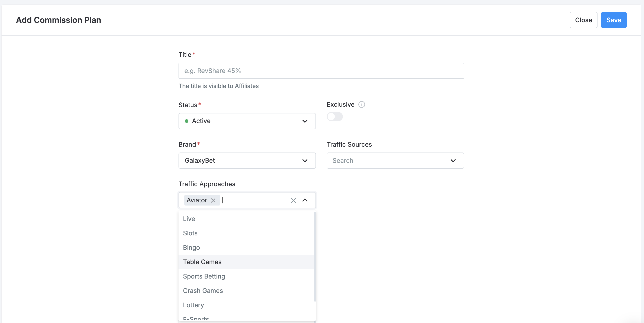Focus the Title input field
Image resolution: width=644 pixels, height=323 pixels.
point(321,71)
